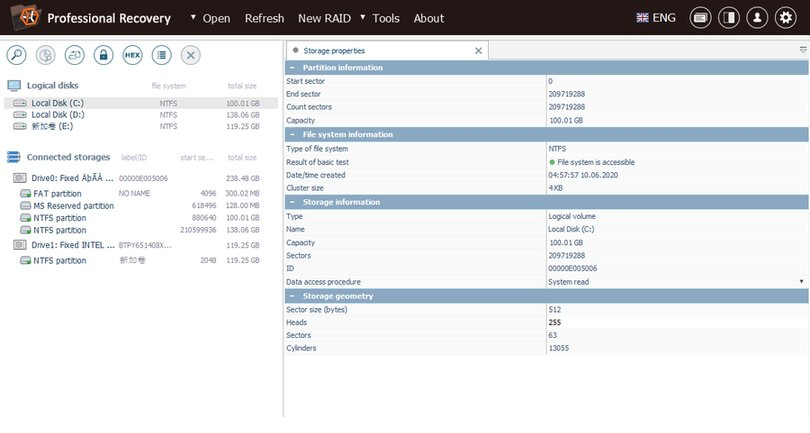The width and height of the screenshot is (810, 433).
Task: Open the settings gear icon
Action: (785, 18)
